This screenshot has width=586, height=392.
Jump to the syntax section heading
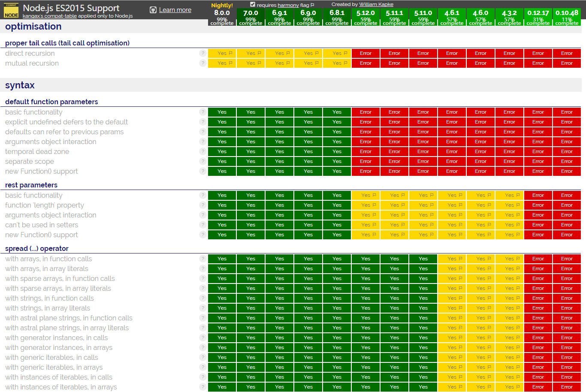pyautogui.click(x=20, y=85)
